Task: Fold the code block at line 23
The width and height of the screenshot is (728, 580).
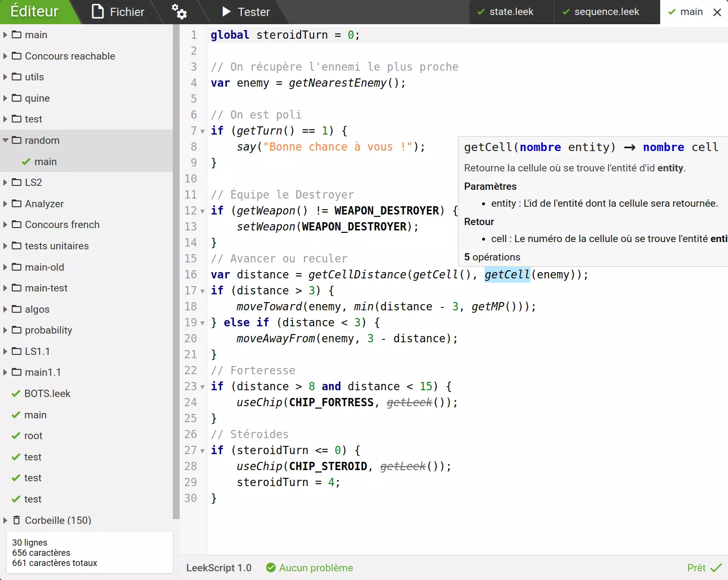Action: pos(202,387)
